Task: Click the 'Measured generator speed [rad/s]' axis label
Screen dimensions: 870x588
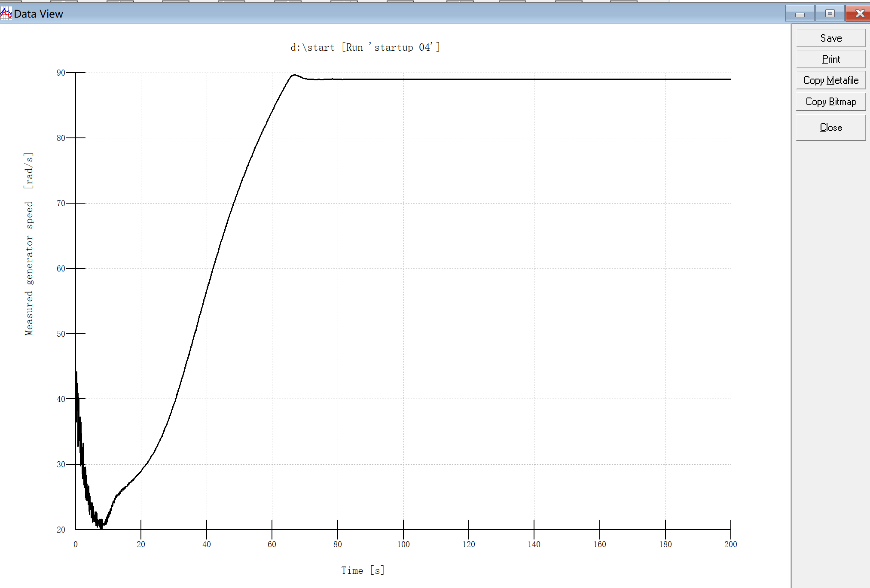Action: pyautogui.click(x=29, y=244)
